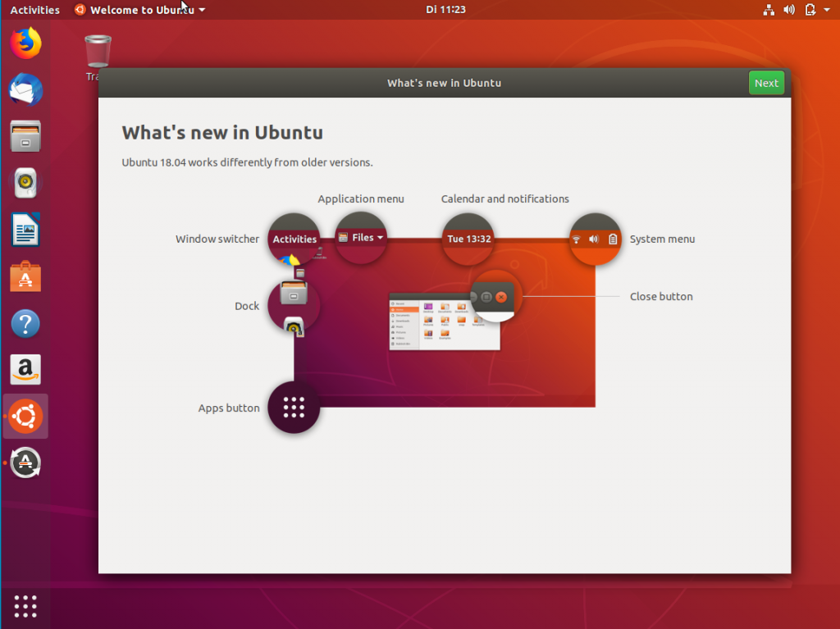Image resolution: width=840 pixels, height=629 pixels.
Task: Open the Files manager in the dock
Action: tap(25, 136)
